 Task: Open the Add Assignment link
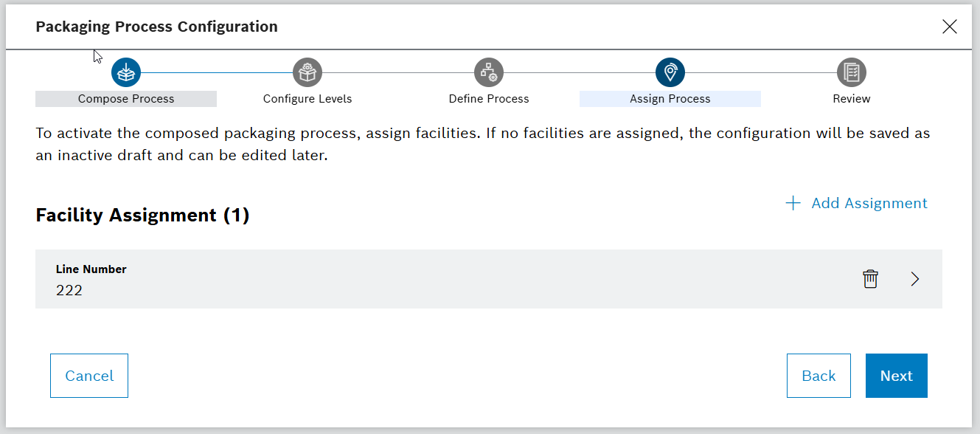[x=870, y=203]
